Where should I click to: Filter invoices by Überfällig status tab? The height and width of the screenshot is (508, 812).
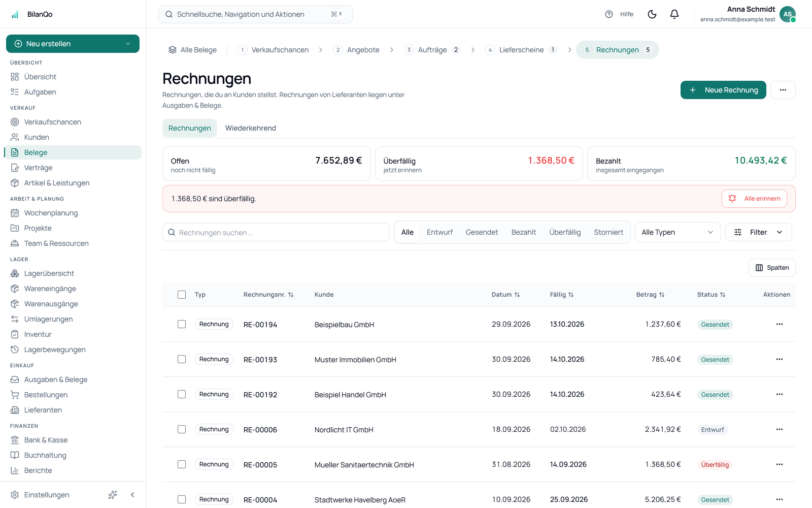565,232
